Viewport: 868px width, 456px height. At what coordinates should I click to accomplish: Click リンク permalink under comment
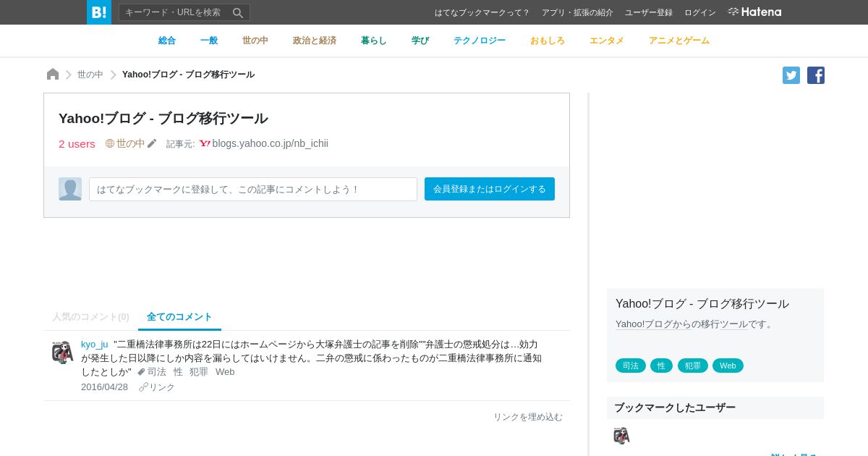tap(157, 387)
